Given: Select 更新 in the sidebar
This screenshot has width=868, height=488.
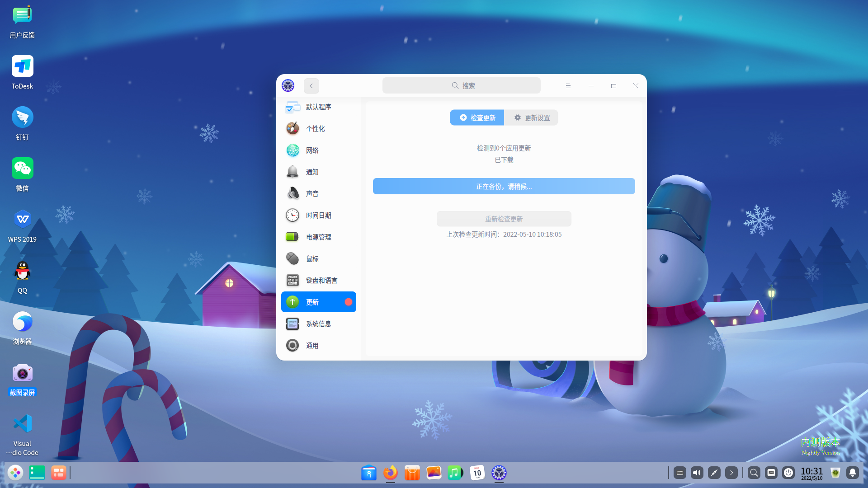Looking at the screenshot, I should pyautogui.click(x=312, y=302).
